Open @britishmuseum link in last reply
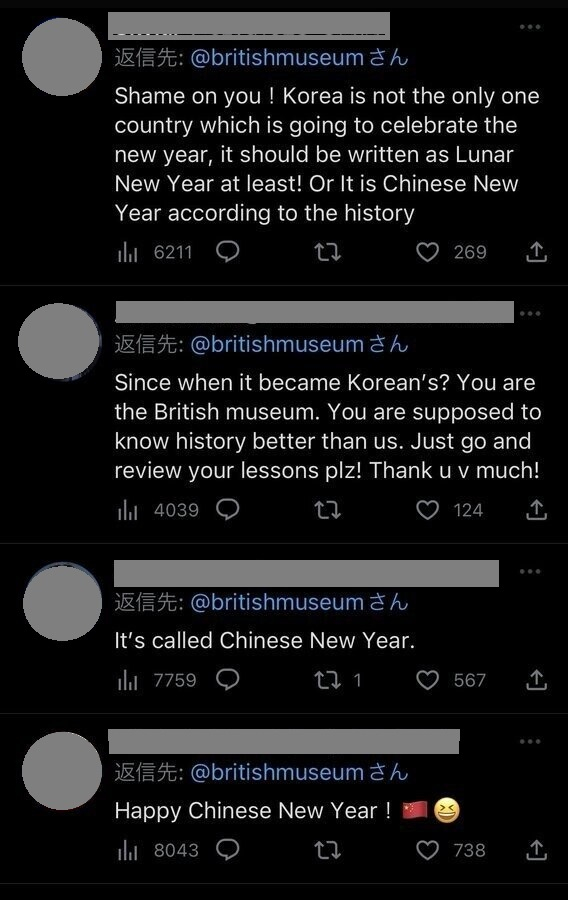568x900 pixels. [x=277, y=773]
